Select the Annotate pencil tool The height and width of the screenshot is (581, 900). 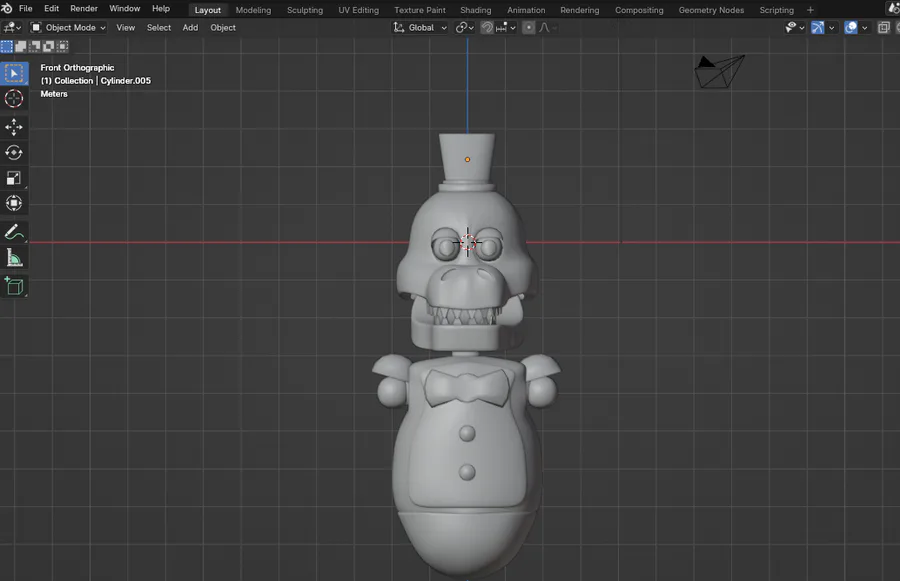click(14, 233)
